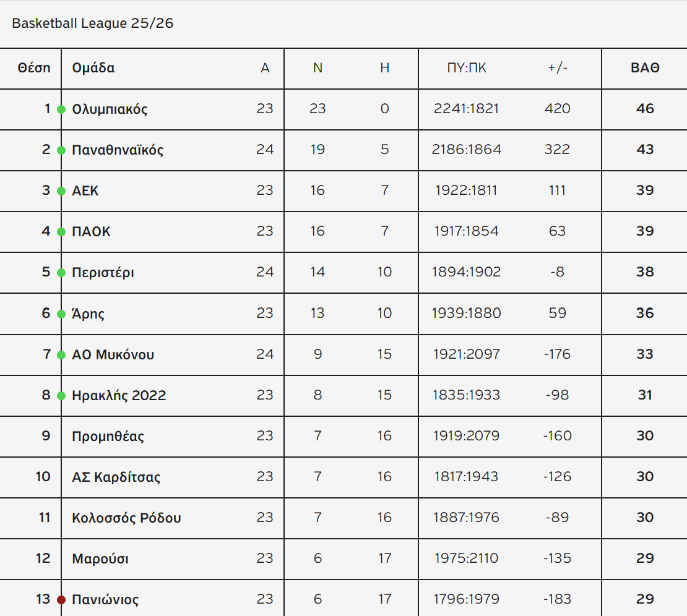Click the red relegation dot beside Πανιώνιος
The width and height of the screenshot is (687, 616).
(x=61, y=600)
